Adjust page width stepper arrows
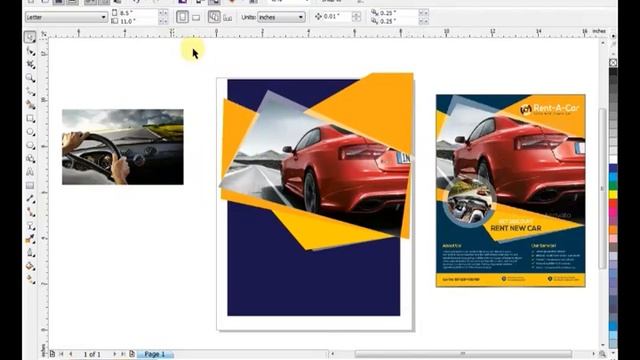Screen dimensions: 640x360 163,13
